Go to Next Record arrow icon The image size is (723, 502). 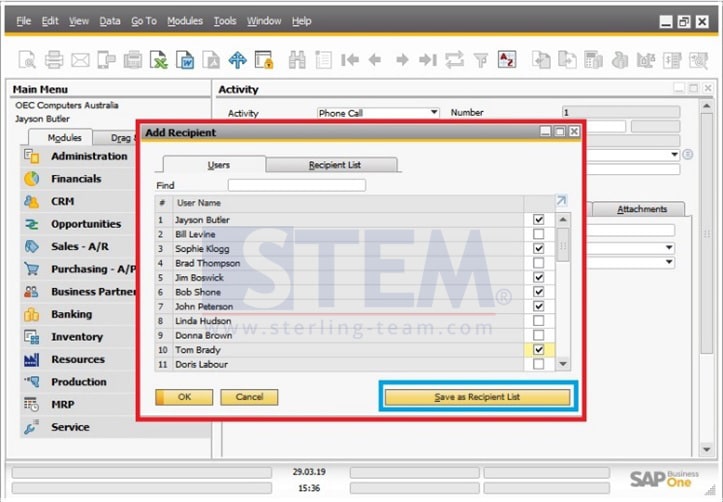(x=402, y=59)
